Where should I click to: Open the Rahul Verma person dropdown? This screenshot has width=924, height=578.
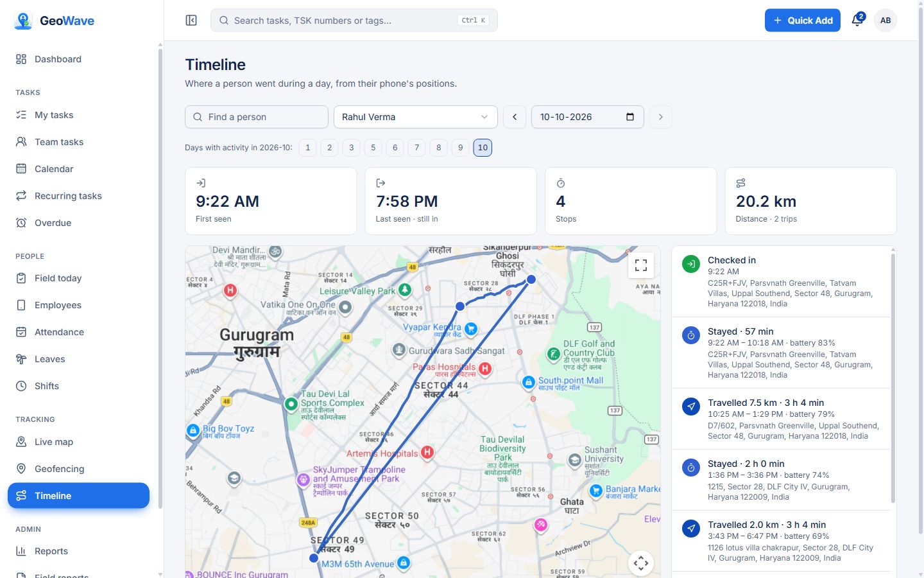416,117
